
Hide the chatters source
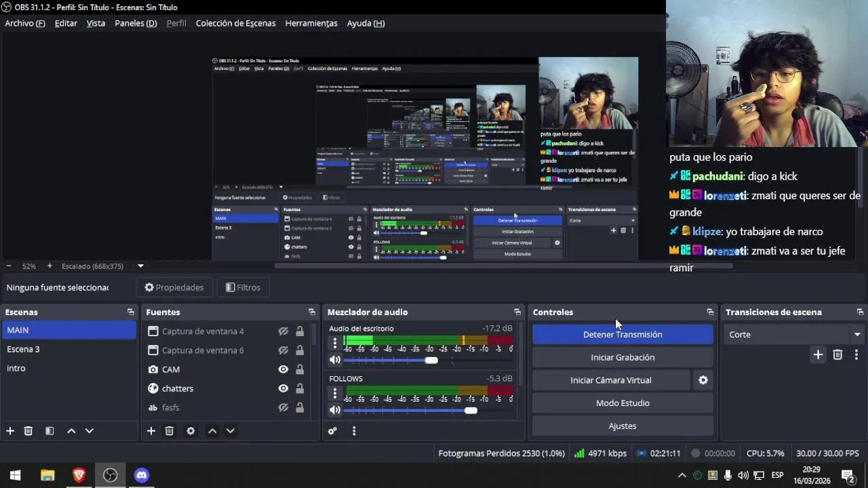(283, 388)
